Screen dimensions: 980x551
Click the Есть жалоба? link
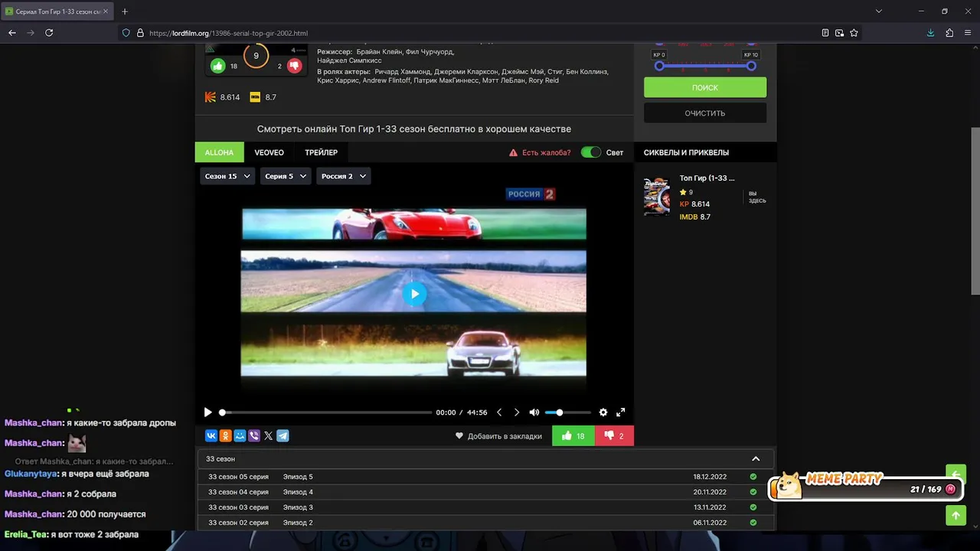(x=540, y=152)
